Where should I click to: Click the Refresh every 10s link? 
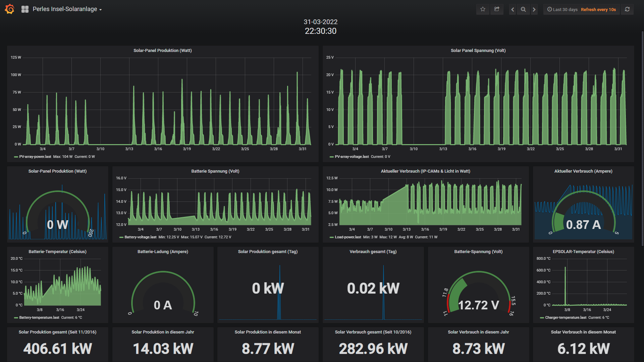[x=598, y=9]
